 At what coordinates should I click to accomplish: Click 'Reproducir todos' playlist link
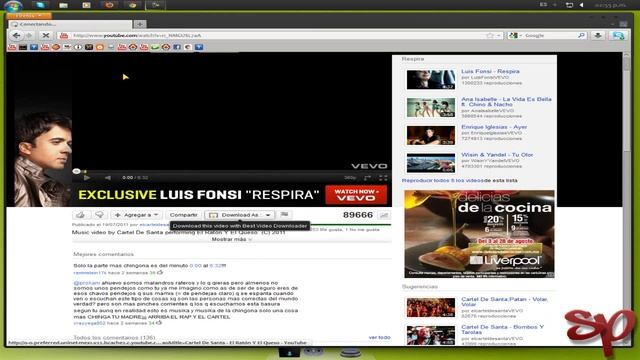pyautogui.click(x=442, y=180)
